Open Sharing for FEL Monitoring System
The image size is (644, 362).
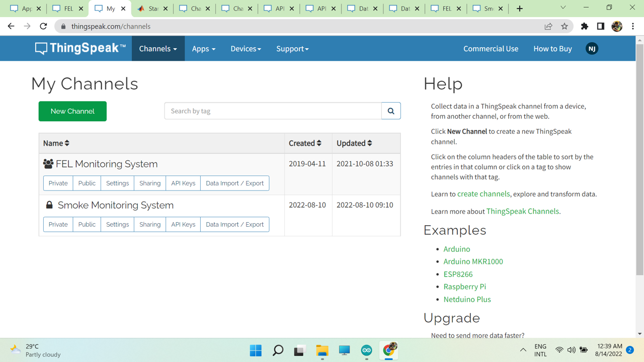tap(150, 184)
